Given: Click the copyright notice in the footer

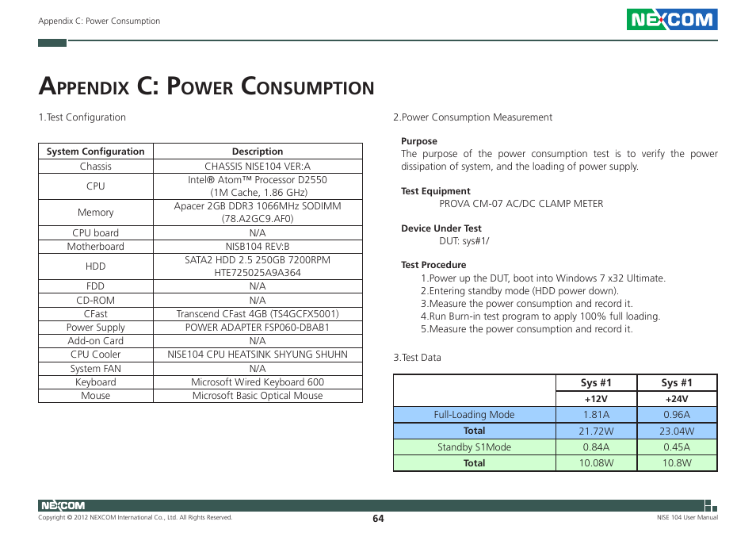Looking at the screenshot, I should click(136, 518).
